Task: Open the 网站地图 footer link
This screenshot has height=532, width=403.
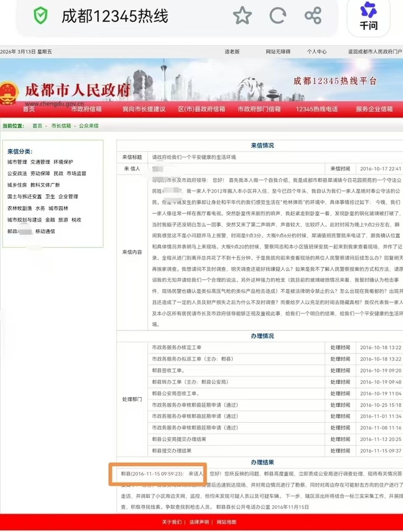Action: [226, 522]
